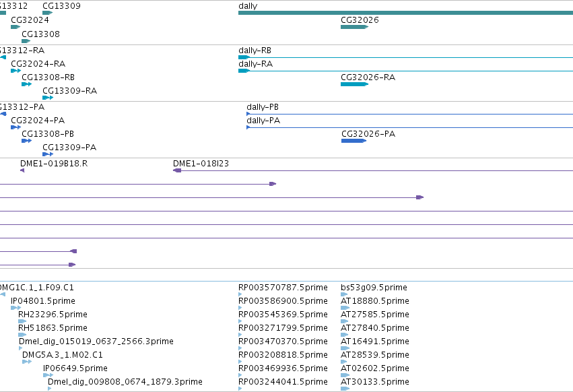Open the AT30133.5prime EST label

[374, 382]
